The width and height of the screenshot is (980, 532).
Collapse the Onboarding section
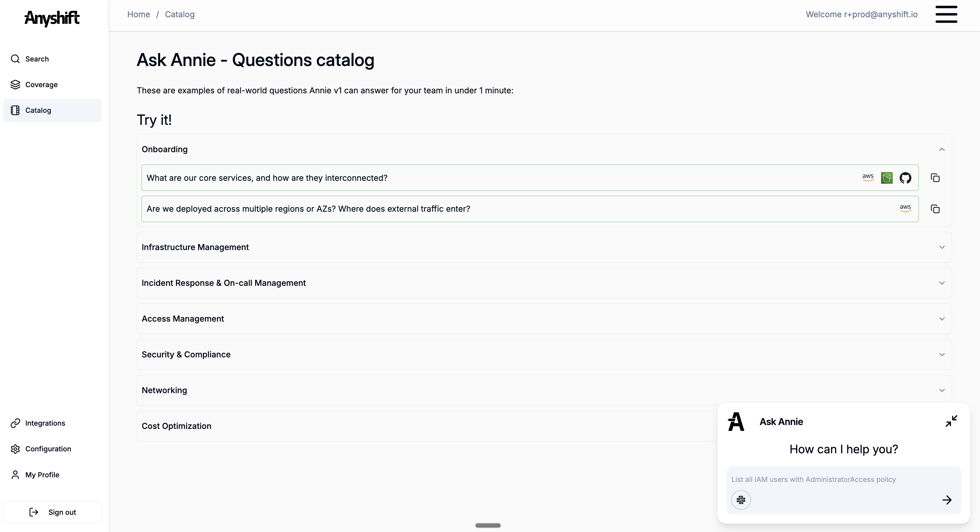(942, 150)
